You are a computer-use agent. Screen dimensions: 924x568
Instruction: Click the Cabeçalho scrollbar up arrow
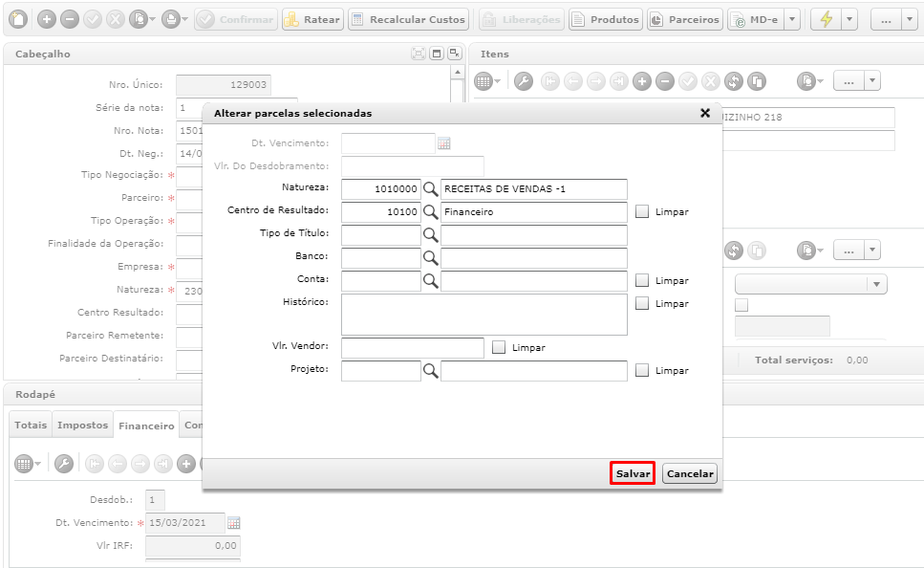click(x=458, y=72)
